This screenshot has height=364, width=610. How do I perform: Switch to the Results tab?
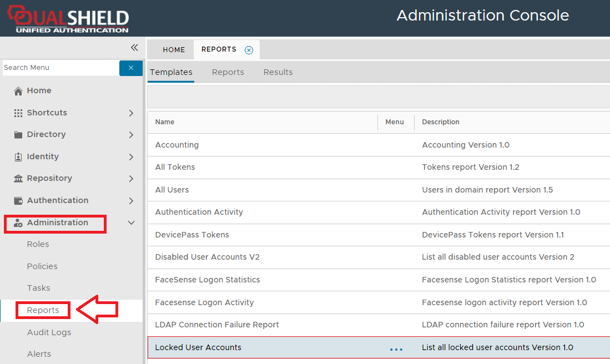pos(278,72)
